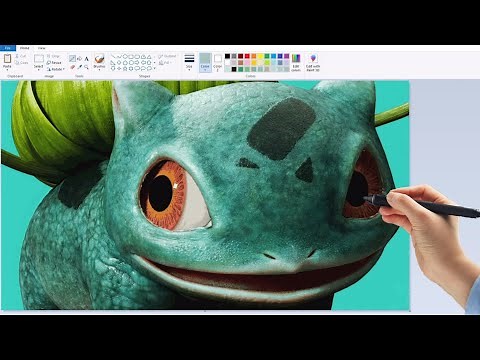Click the Cut scissors command

(x=20, y=56)
